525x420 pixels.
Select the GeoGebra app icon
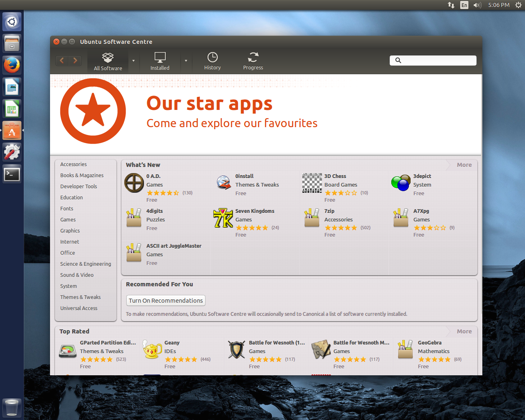point(405,349)
